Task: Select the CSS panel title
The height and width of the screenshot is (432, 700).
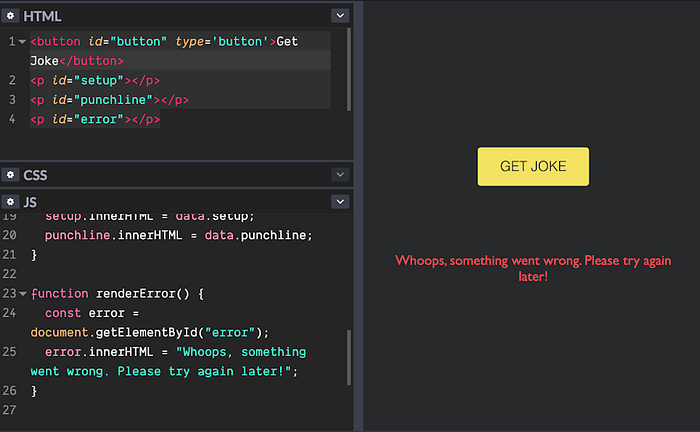Action: click(x=35, y=175)
